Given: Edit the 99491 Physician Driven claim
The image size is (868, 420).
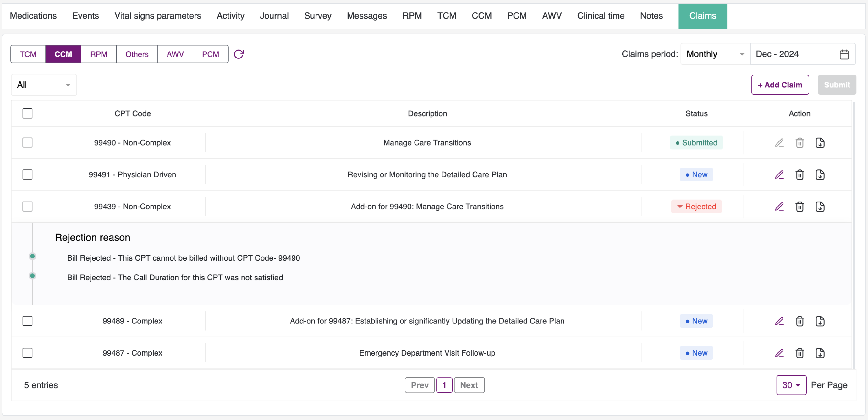Looking at the screenshot, I should tap(779, 175).
